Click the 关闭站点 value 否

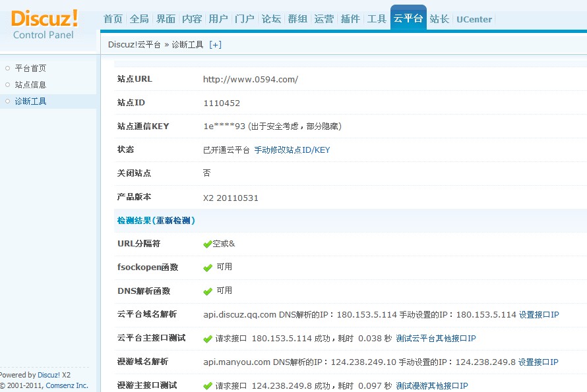(207, 173)
